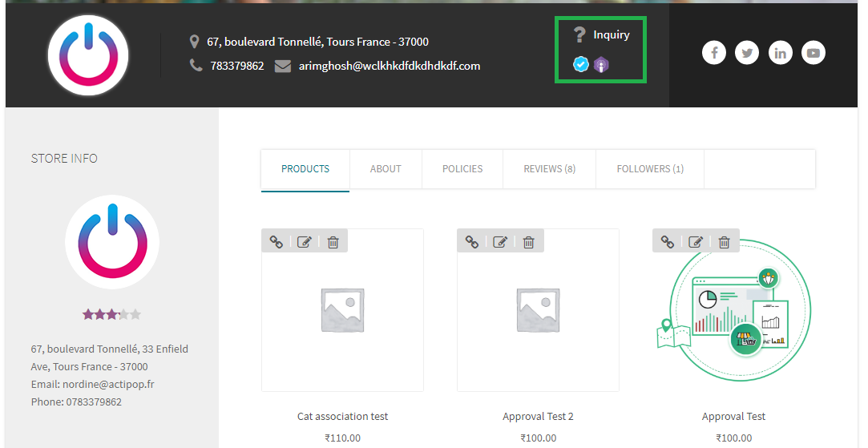Click the store star rating
Screen dimensions: 868x448
pos(112,314)
